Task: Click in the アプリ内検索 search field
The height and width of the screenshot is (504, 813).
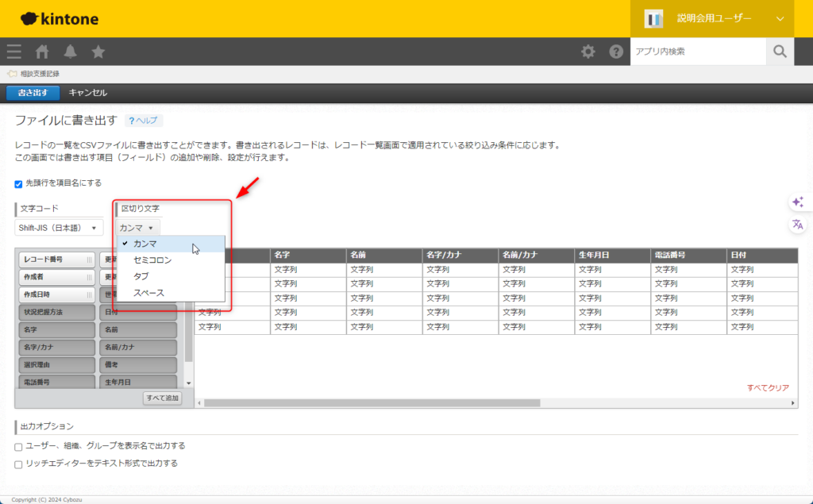Action: point(697,52)
